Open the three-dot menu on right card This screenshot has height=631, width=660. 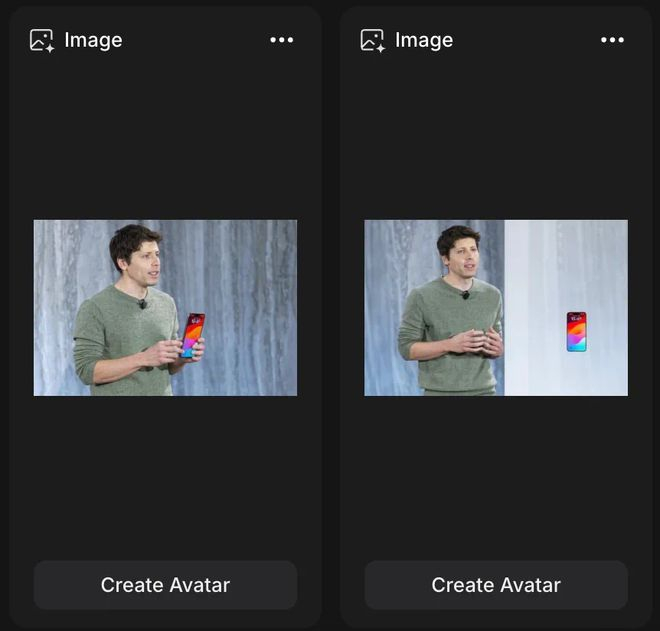[x=612, y=40]
